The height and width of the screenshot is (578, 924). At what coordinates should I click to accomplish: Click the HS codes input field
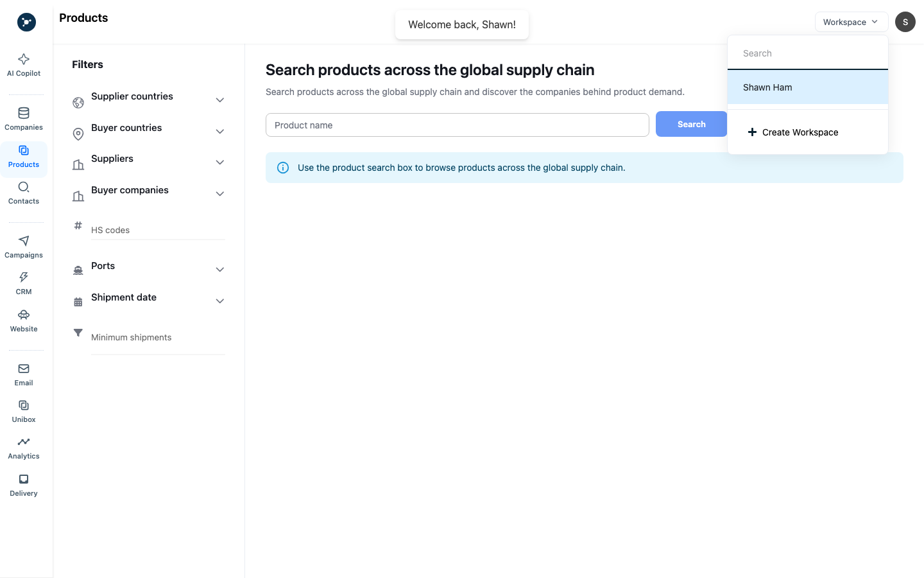coord(158,230)
